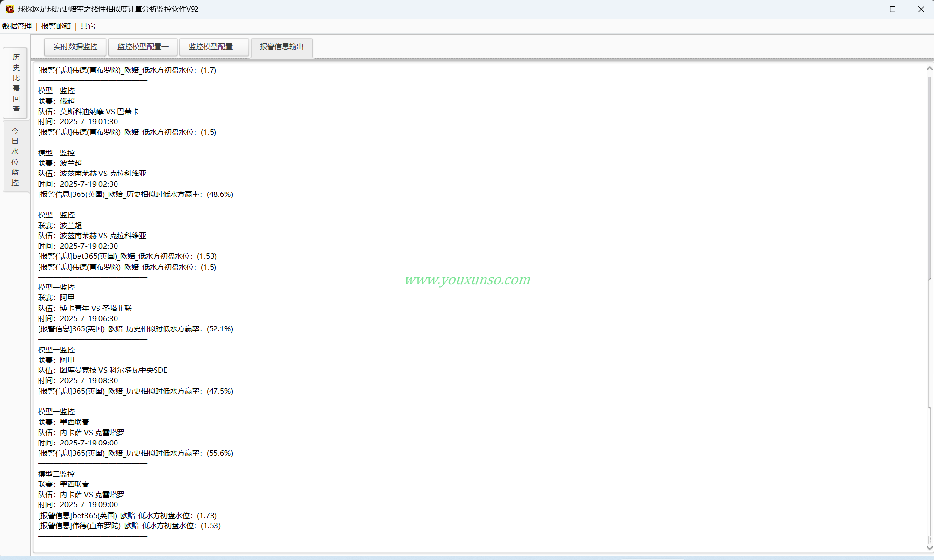Screen dimensions: 934x560
Task: Click the last 伟德 alarm line (1.53)
Action: 130,526
